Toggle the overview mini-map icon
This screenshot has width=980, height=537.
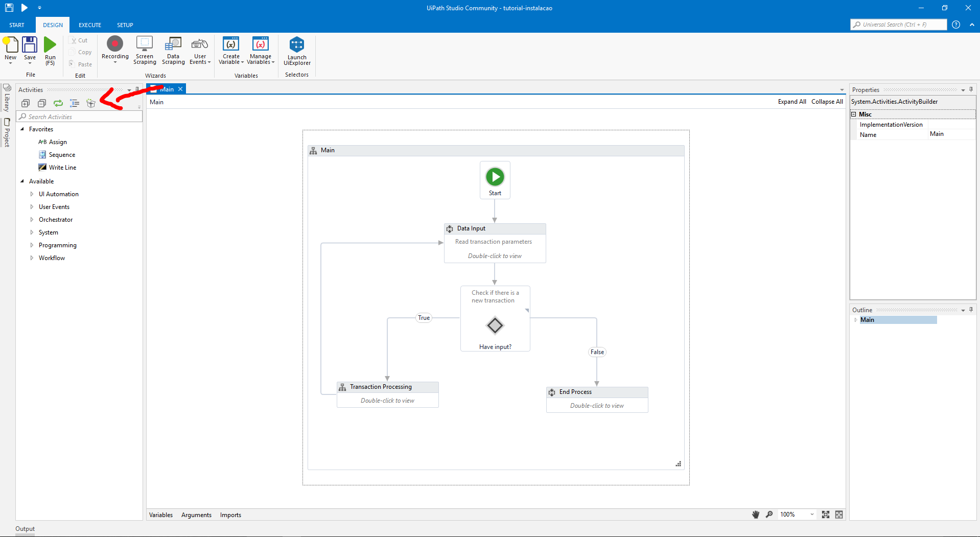click(x=839, y=515)
